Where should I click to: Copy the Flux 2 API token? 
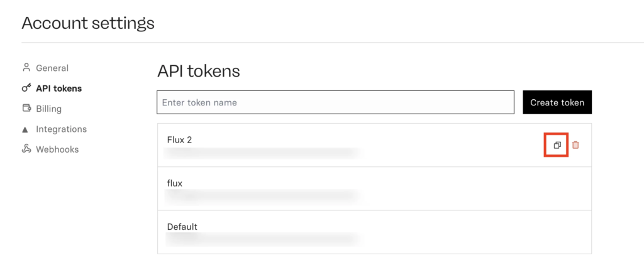click(x=557, y=145)
